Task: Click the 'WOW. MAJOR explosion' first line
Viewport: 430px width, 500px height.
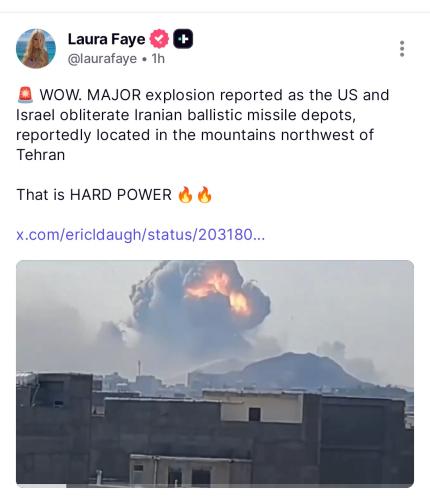Action: pos(203,95)
